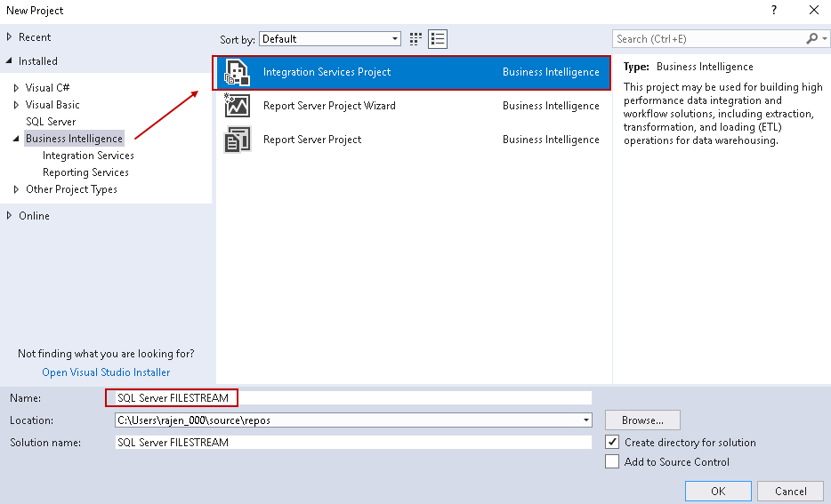Select Visual C# tree label
Screen dimensions: 831x504
[x=48, y=88]
